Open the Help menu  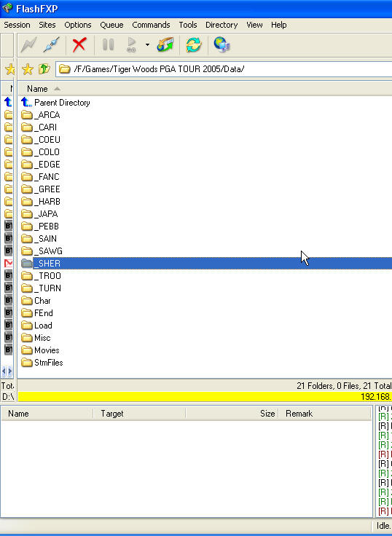click(279, 25)
